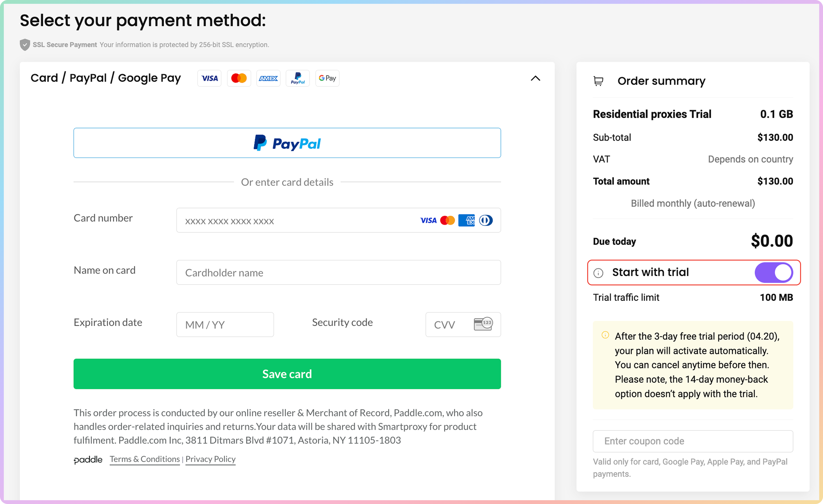
Task: Open the Privacy Policy link
Action: (211, 459)
